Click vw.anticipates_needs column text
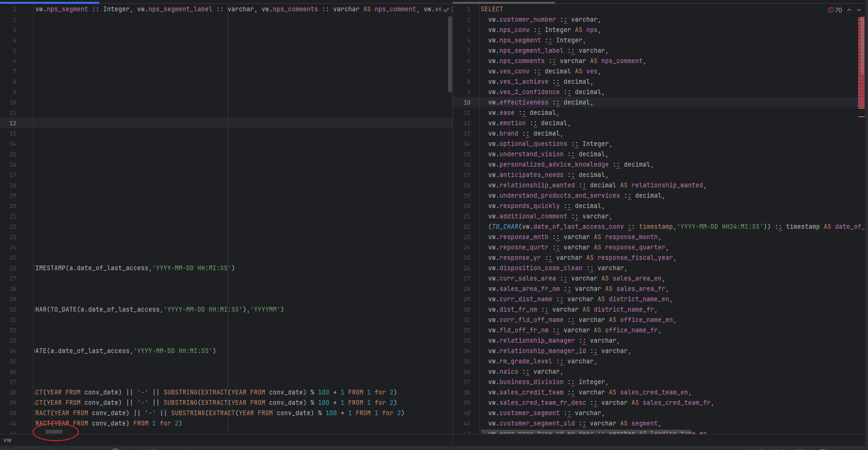Viewport: 868px width, 450px height. pyautogui.click(x=526, y=175)
